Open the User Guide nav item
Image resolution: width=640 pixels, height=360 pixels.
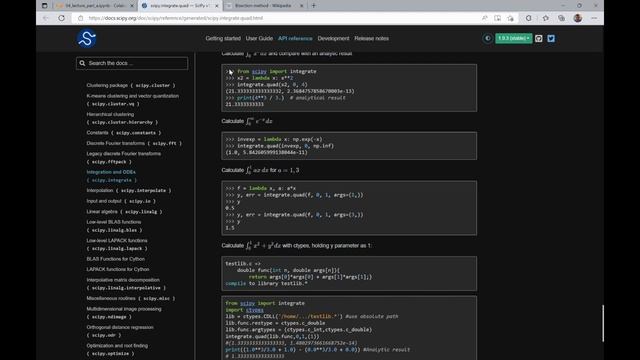tap(259, 38)
